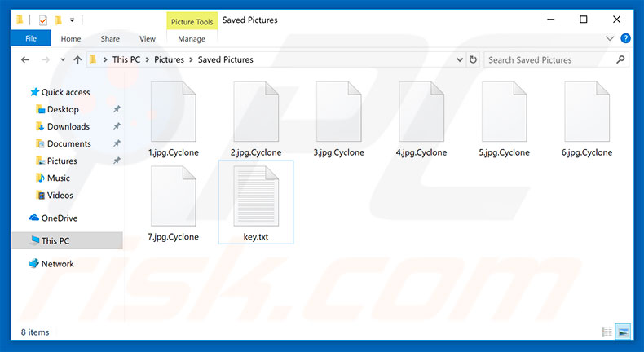
Task: Open the File menu tab
Action: (x=31, y=38)
